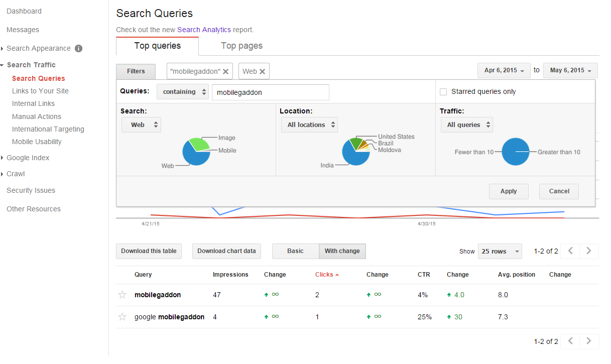The image size is (611, 364).
Task: Click the 4/30/15 chart date label
Action: (427, 224)
